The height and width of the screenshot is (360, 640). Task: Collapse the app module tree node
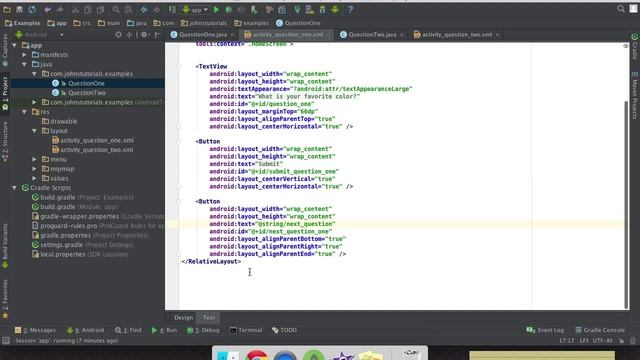point(15,45)
